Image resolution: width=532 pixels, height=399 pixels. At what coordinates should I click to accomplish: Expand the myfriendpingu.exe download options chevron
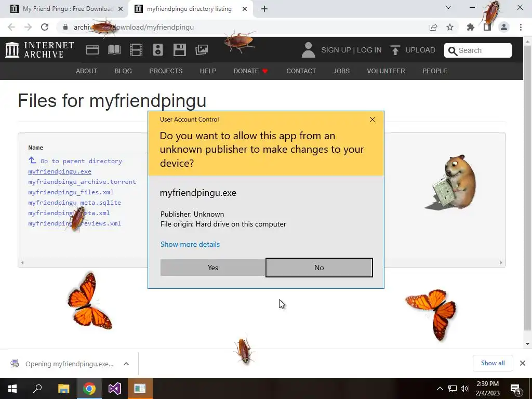(x=126, y=364)
